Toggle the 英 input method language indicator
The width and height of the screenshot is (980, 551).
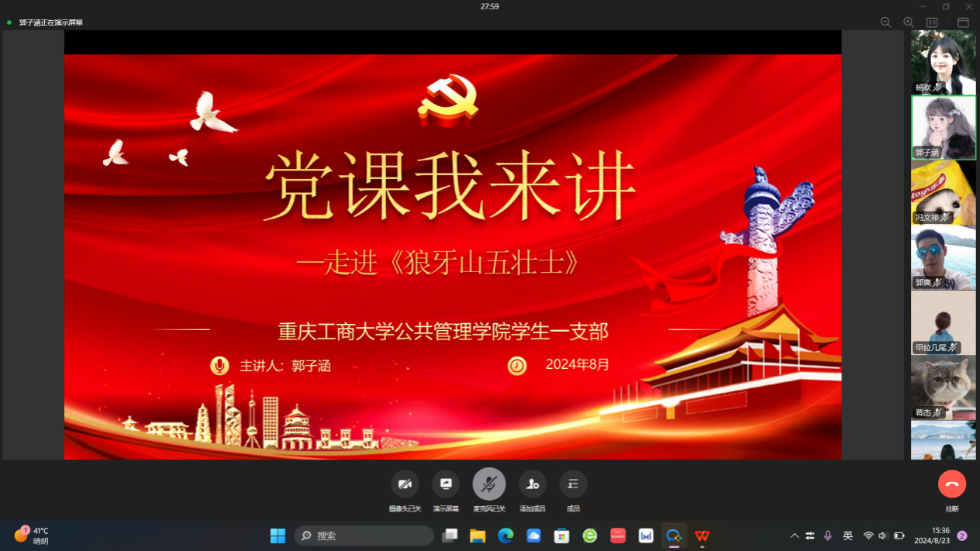point(847,536)
